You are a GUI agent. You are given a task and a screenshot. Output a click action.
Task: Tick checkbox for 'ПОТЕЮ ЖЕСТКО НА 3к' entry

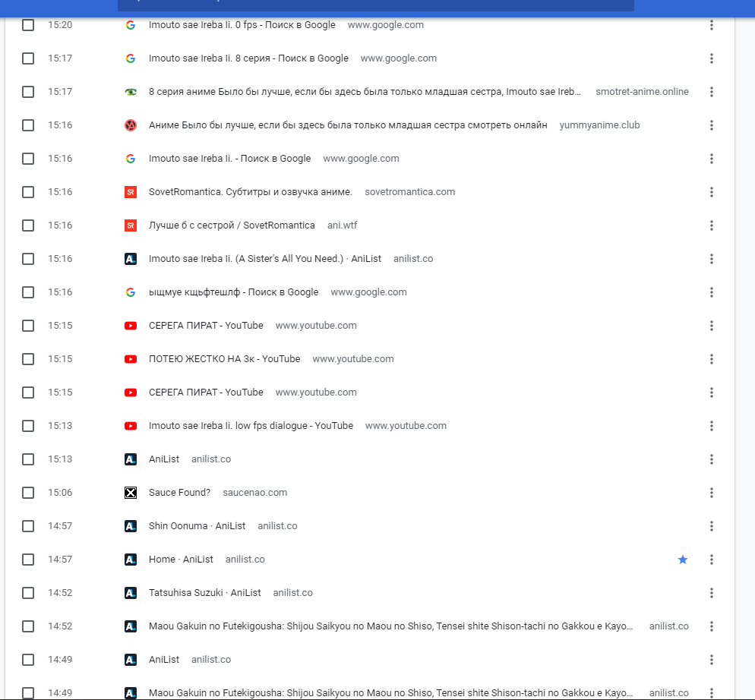28,359
